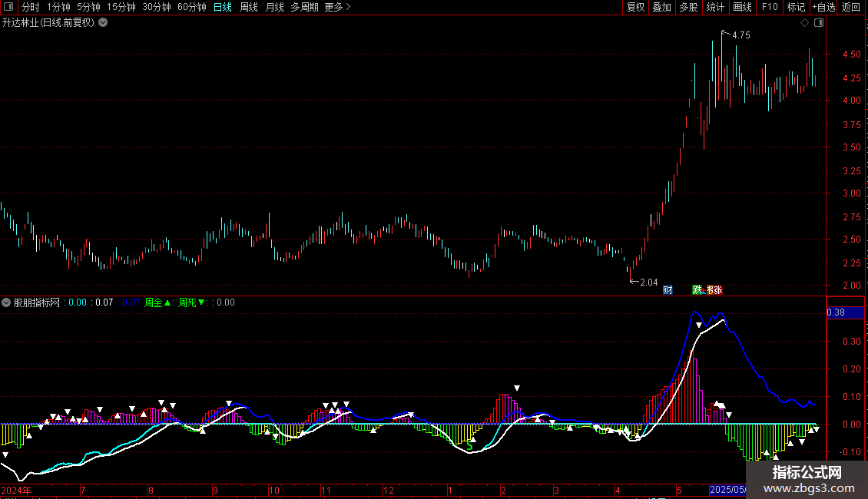
Task: Select the 5分钟 period
Action: (x=88, y=7)
